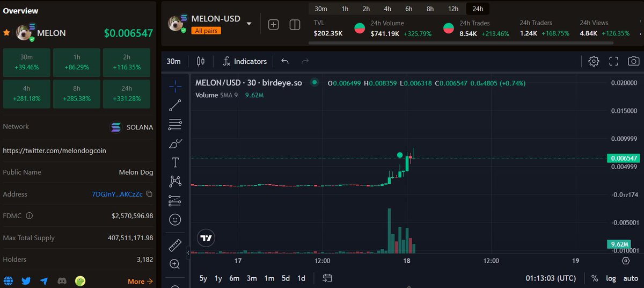The image size is (644, 288).
Task: Click the 2h +116.35% change tile
Action: click(x=127, y=63)
